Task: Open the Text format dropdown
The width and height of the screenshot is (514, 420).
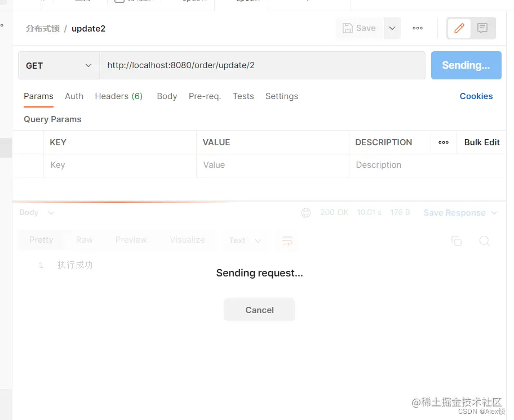Action: coord(245,240)
